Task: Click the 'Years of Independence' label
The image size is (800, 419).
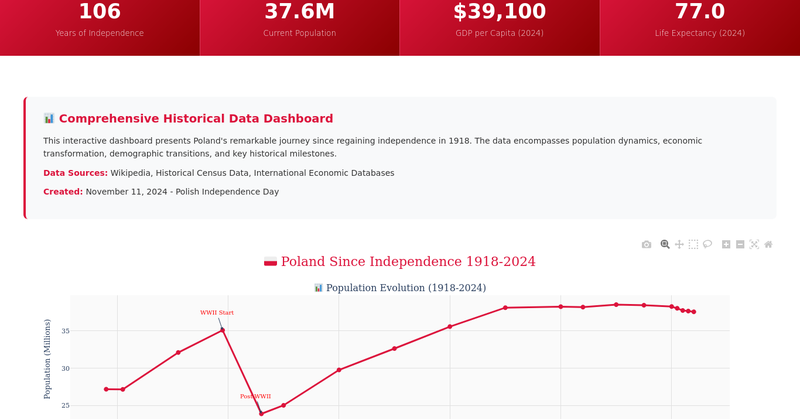Action: click(x=99, y=33)
